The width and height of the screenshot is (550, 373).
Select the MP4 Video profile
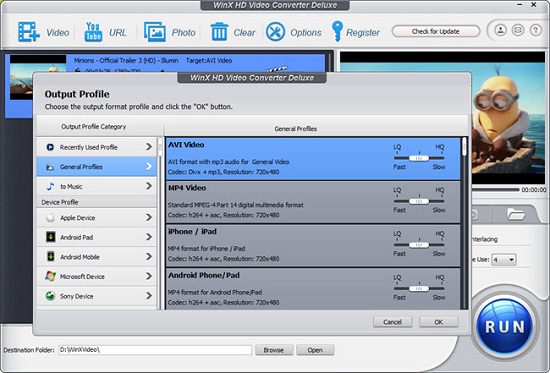(x=313, y=202)
